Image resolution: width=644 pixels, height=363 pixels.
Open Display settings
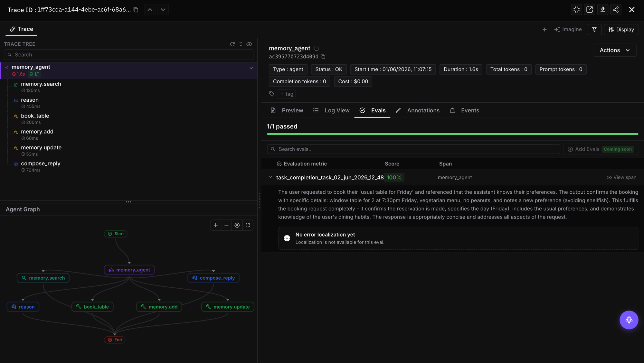point(621,30)
